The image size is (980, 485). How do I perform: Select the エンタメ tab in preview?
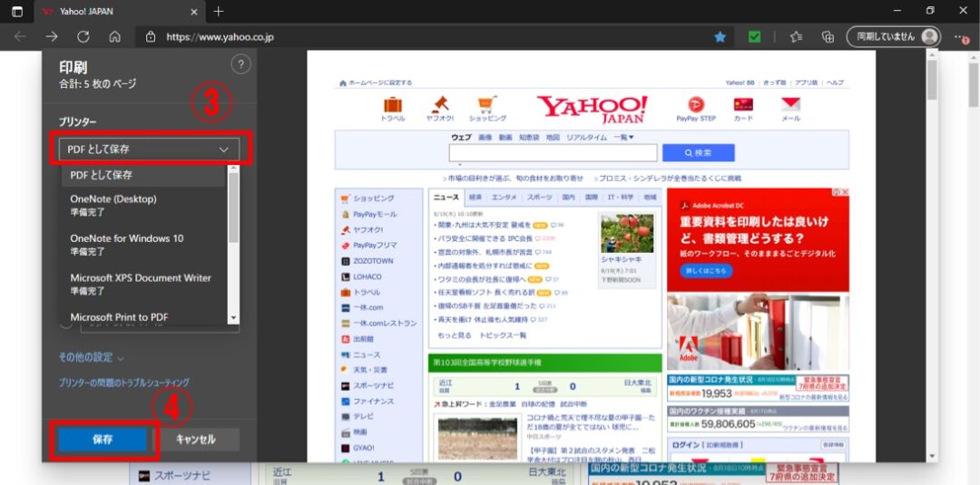tap(504, 197)
